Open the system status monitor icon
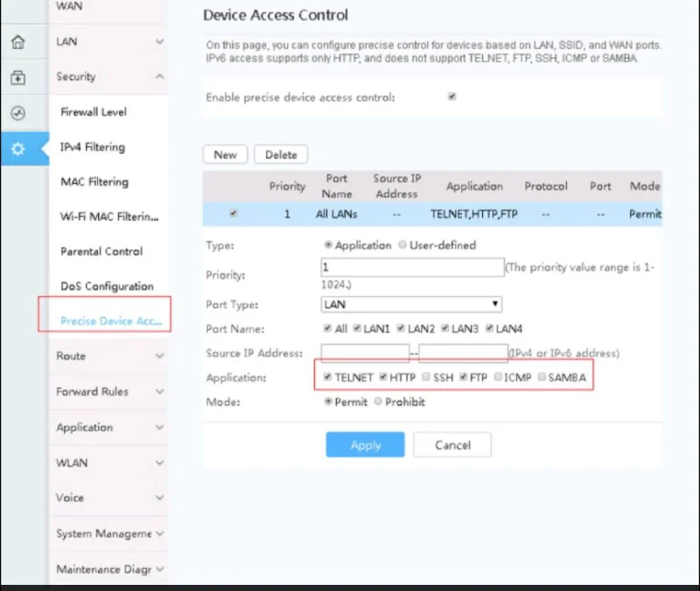 (x=17, y=114)
